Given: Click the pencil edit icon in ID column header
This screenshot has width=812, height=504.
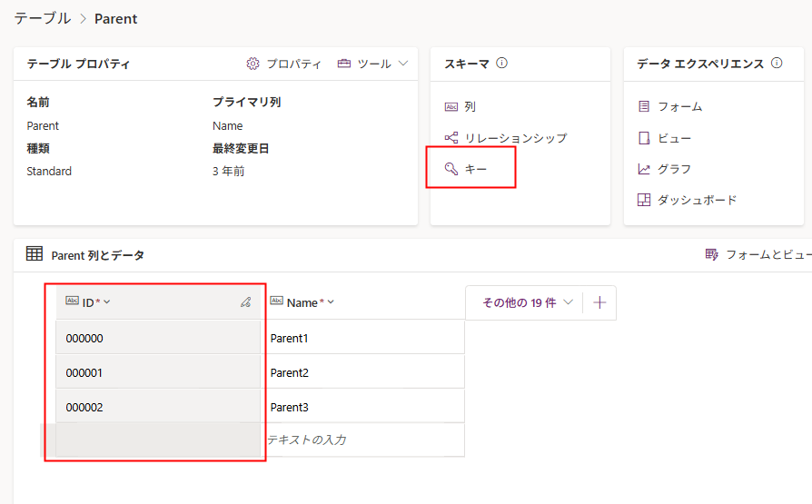Looking at the screenshot, I should [x=245, y=302].
